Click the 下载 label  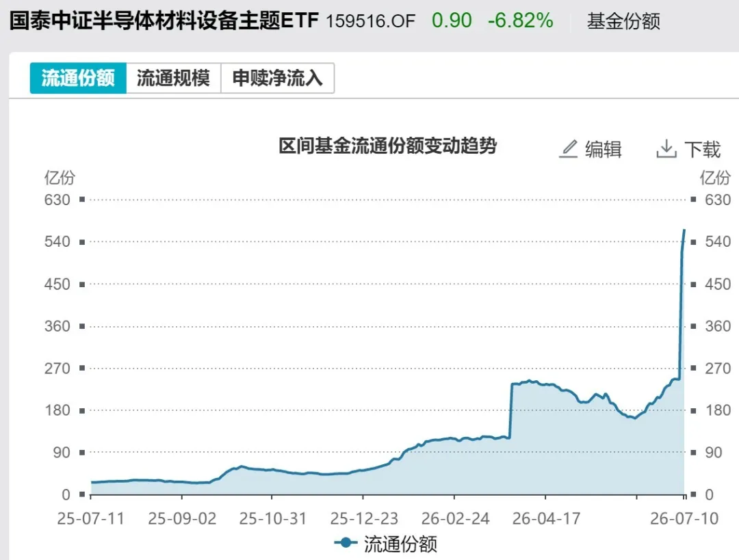(x=702, y=149)
